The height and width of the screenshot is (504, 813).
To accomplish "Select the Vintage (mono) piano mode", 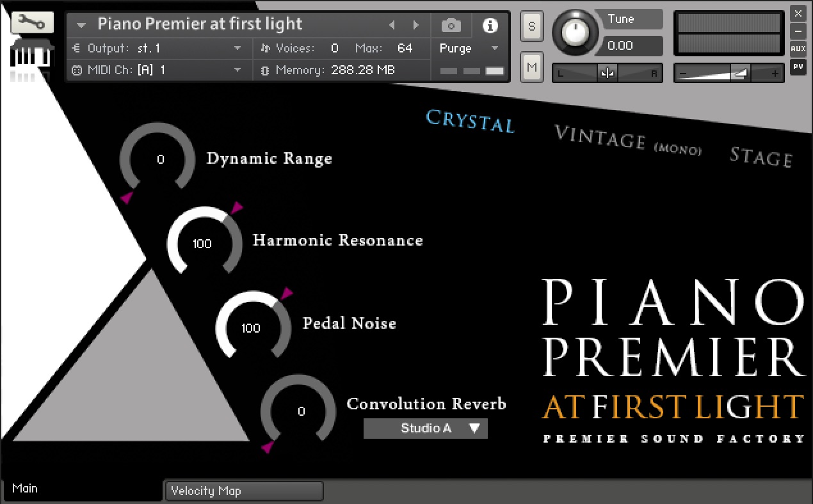I will click(x=627, y=139).
